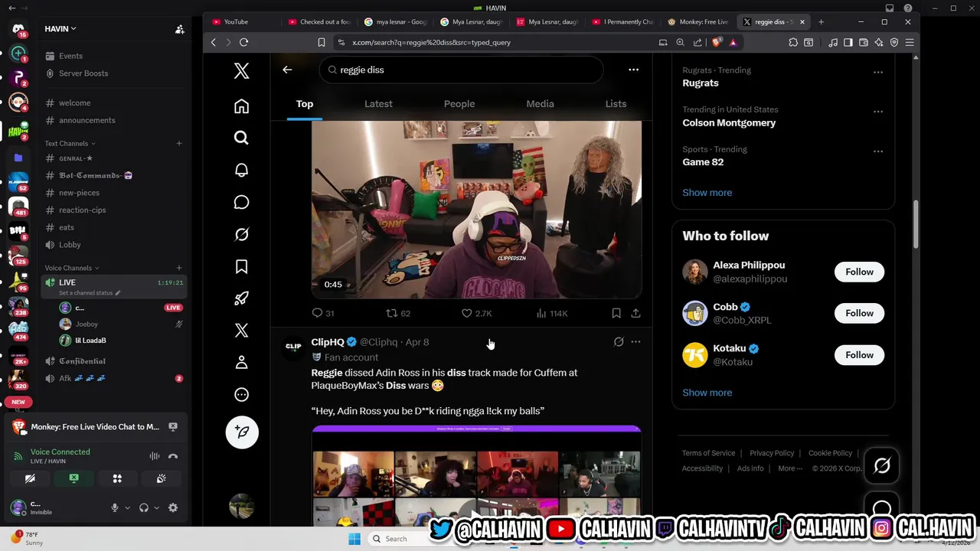Click Windows taskbar Search box
This screenshot has width=980, height=551.
click(x=395, y=539)
